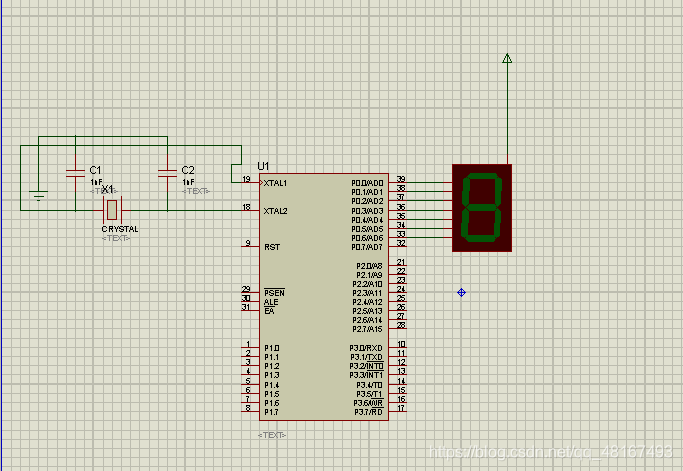Image resolution: width=683 pixels, height=471 pixels.
Task: Click the PSEN pin label
Action: point(274,293)
